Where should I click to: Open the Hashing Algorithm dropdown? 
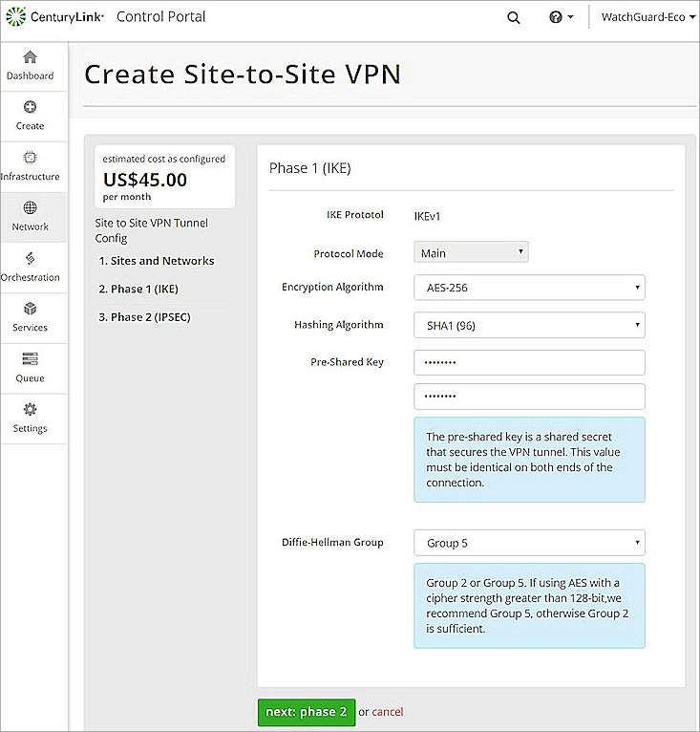[x=529, y=326]
